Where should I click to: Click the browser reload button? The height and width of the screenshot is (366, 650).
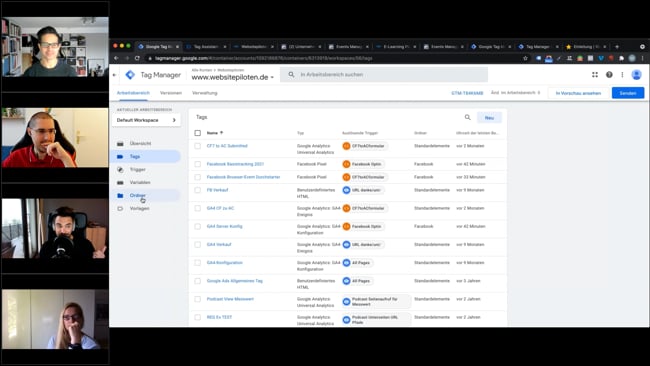tap(137, 58)
